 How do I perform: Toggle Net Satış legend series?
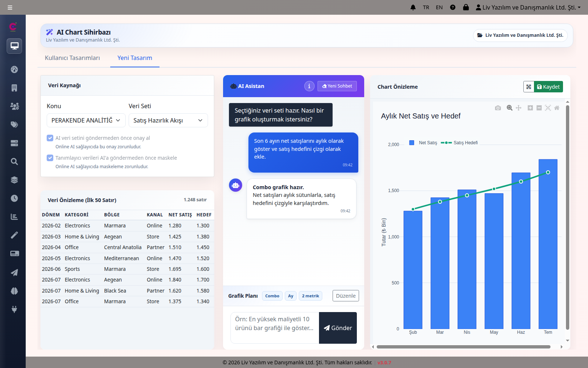point(423,143)
